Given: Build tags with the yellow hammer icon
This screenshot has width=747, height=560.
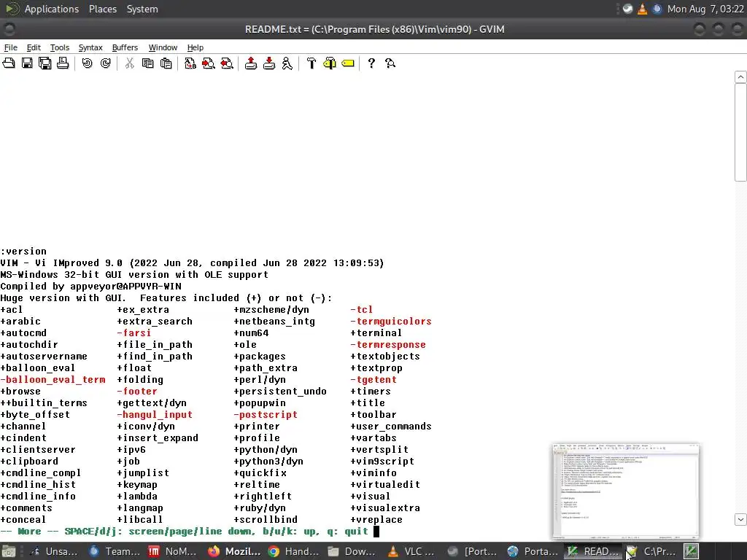Looking at the screenshot, I should [330, 63].
